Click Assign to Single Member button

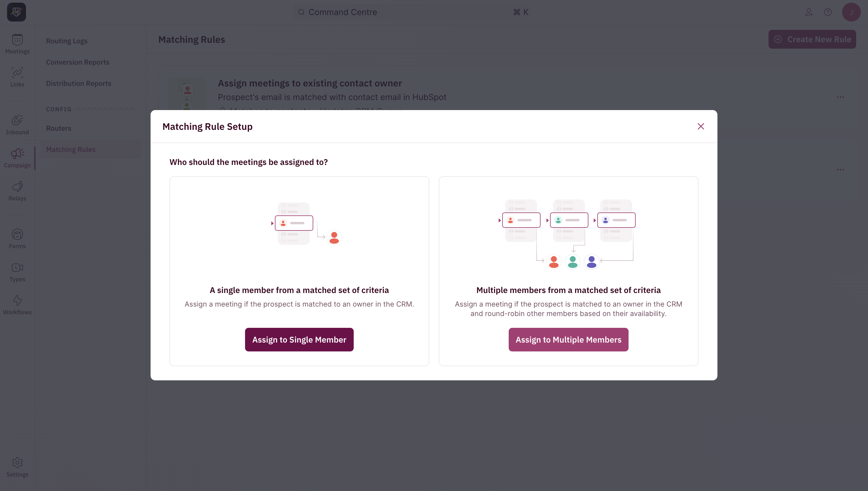(x=299, y=339)
